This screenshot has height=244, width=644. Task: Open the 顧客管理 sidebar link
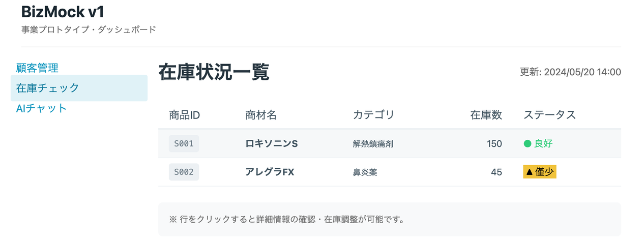pos(37,68)
